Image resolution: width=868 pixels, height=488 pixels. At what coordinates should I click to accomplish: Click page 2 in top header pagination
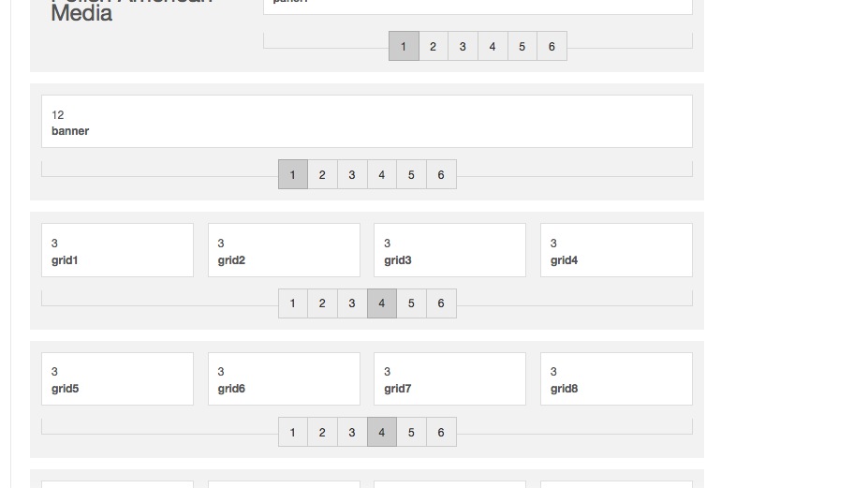pyautogui.click(x=433, y=47)
